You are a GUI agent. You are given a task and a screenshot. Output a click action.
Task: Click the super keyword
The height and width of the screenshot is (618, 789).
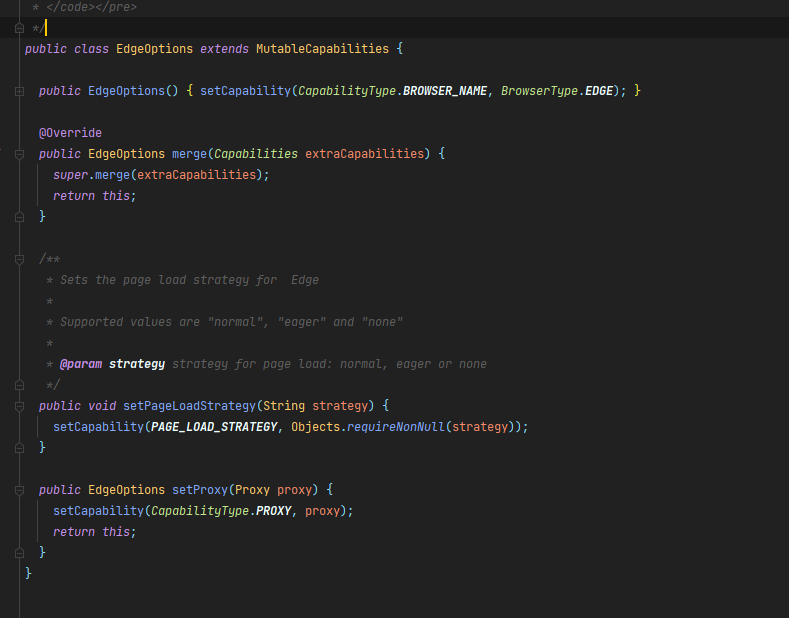coord(70,175)
